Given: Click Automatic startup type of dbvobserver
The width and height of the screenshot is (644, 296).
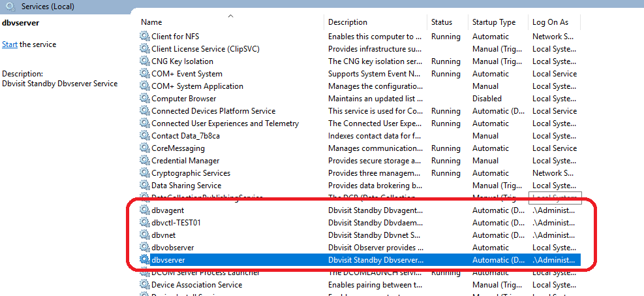Looking at the screenshot, I should (x=491, y=248).
